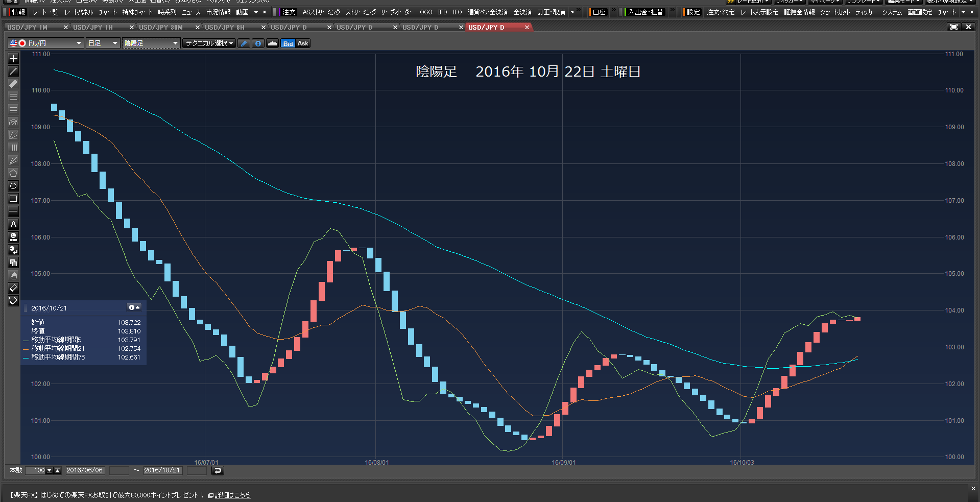Screen dimensions: 980x502
Task: Toggle Ask price display
Action: point(303,43)
